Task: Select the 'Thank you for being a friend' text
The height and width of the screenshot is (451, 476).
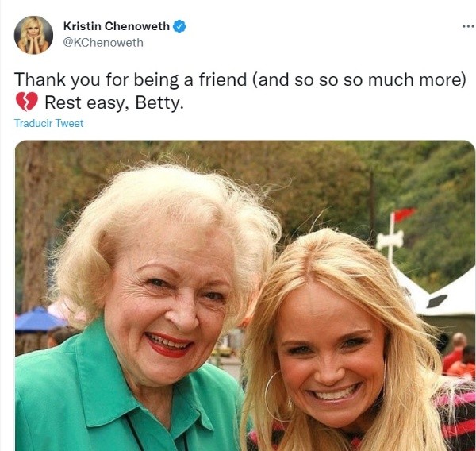Action: click(x=130, y=79)
